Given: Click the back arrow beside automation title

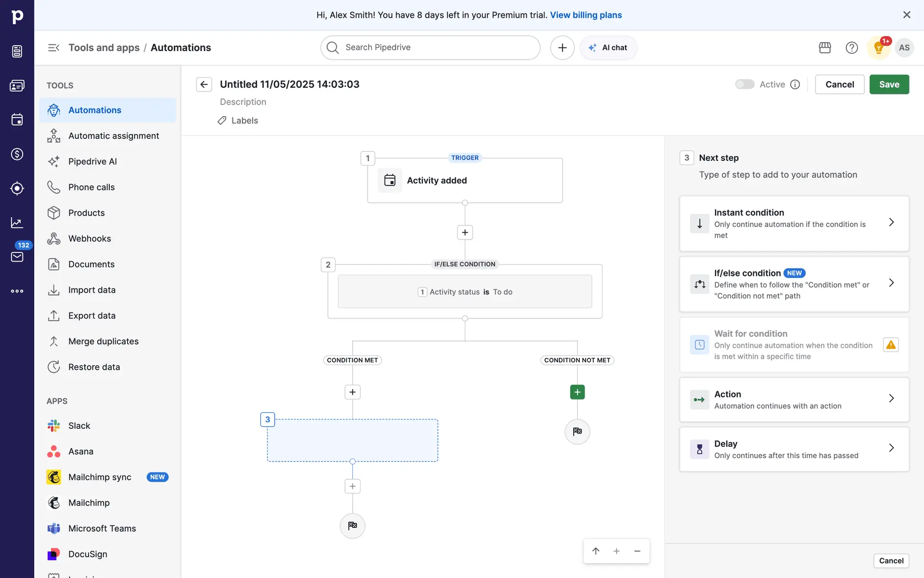Looking at the screenshot, I should coord(204,84).
